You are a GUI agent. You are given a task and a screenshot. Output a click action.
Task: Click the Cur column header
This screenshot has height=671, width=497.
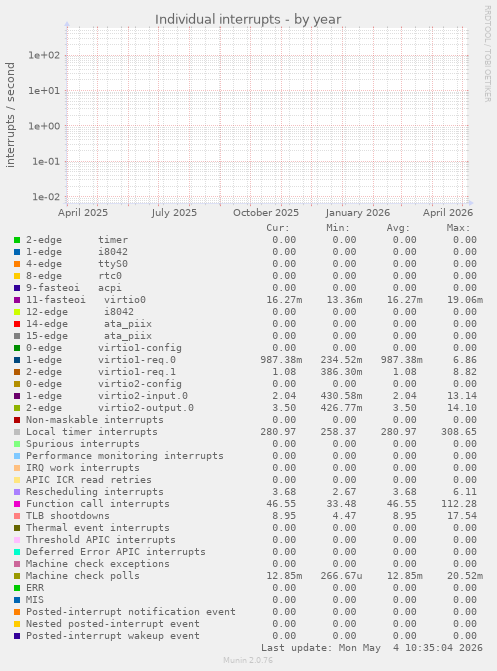click(278, 228)
